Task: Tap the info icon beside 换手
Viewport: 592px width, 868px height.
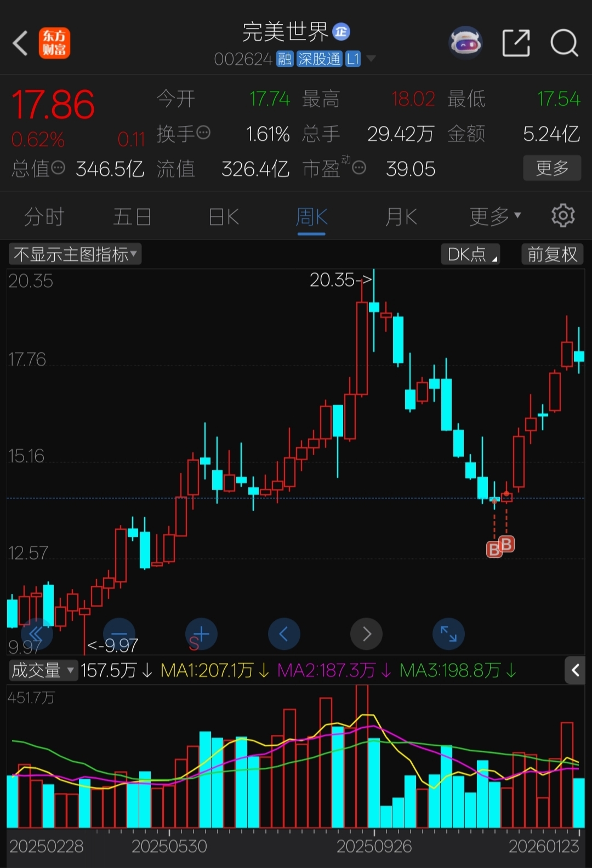Action: (203, 133)
